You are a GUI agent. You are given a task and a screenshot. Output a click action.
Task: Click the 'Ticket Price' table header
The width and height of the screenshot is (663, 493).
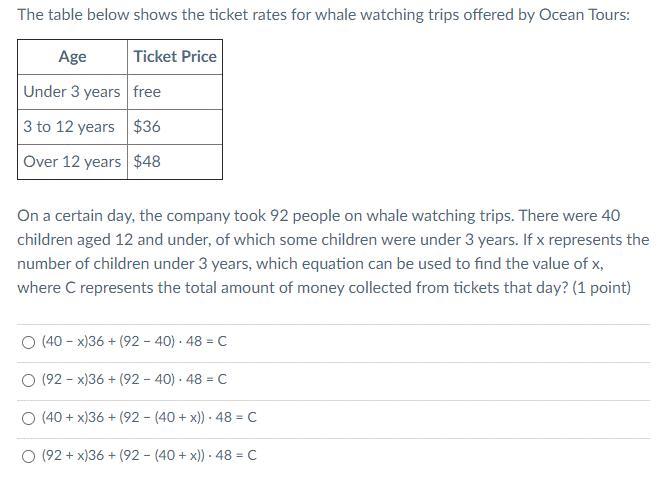click(x=175, y=57)
